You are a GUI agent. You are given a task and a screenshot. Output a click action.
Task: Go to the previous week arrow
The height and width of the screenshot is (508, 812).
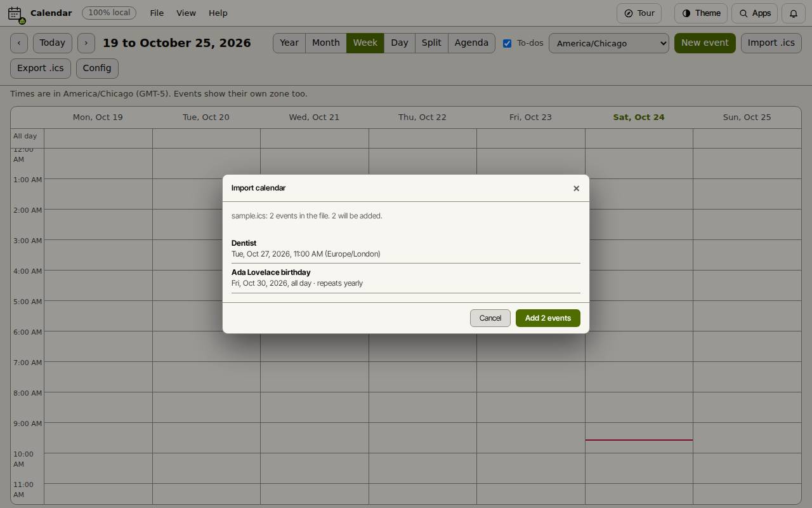click(19, 43)
